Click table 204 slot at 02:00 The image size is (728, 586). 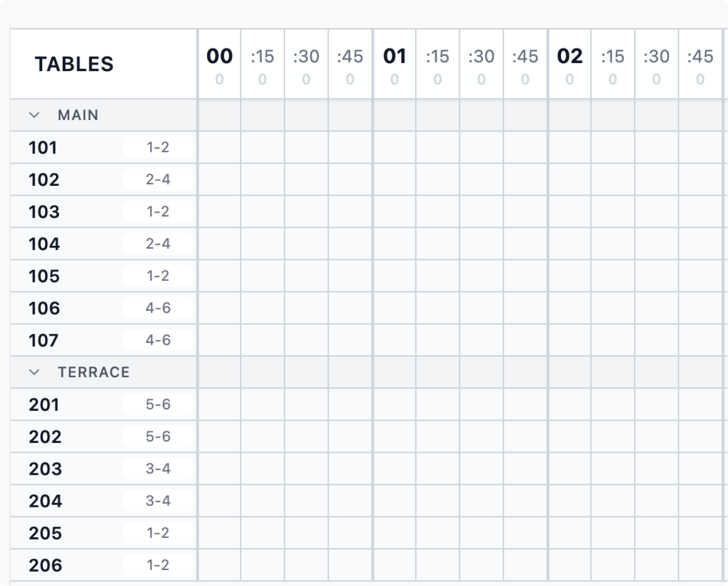tap(570, 501)
